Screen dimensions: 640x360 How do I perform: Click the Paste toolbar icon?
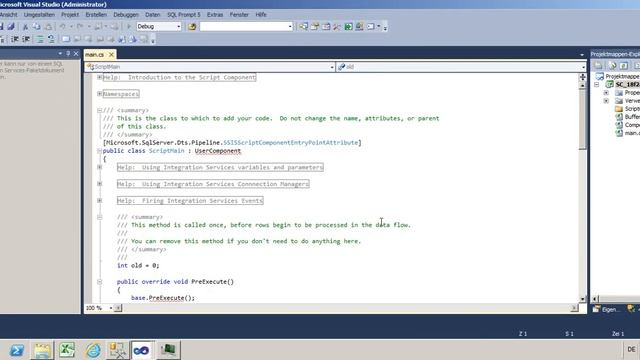(48, 27)
